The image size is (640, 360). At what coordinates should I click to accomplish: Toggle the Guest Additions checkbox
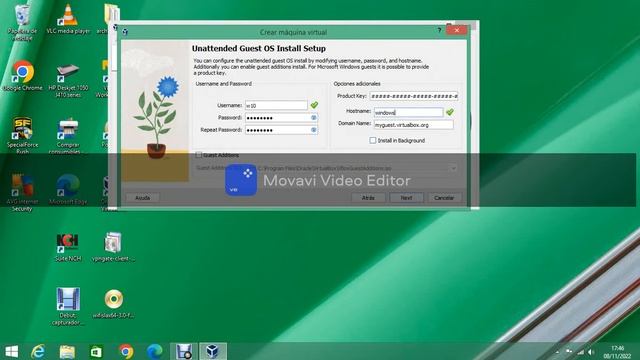198,155
